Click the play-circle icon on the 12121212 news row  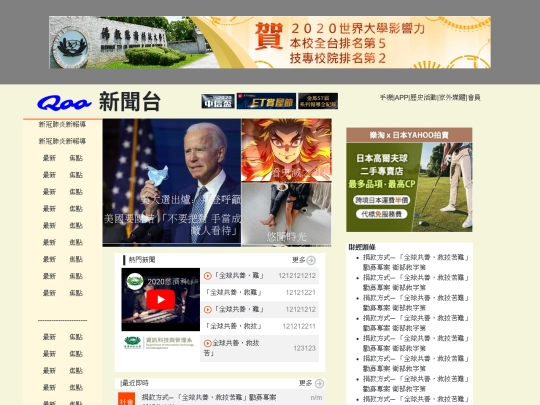coord(208,310)
